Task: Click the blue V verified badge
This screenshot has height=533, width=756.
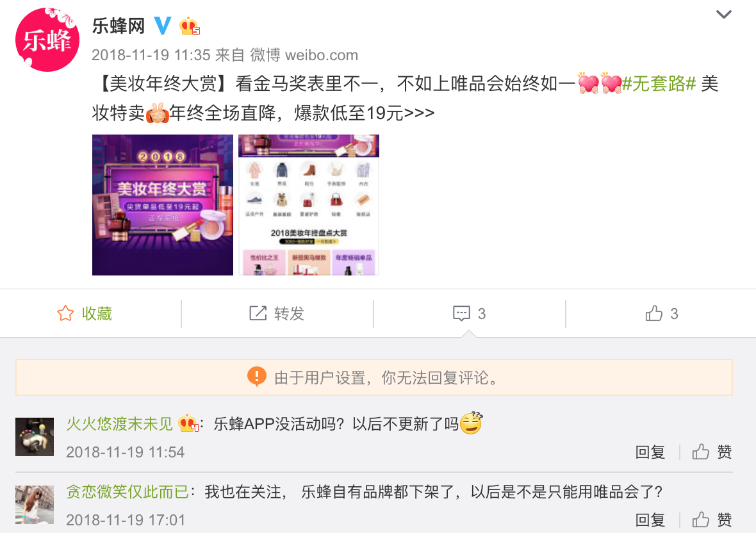Action: click(x=163, y=26)
